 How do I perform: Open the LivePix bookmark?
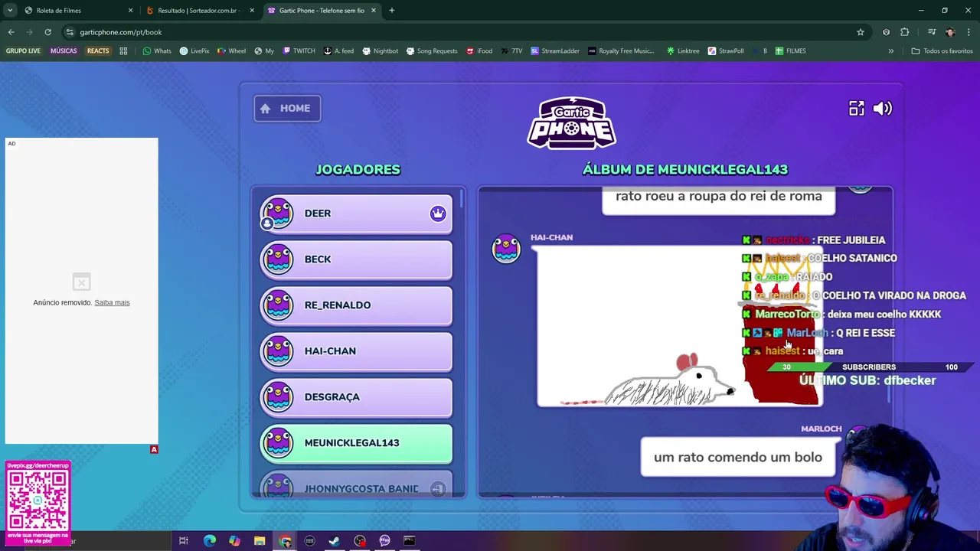tap(194, 51)
